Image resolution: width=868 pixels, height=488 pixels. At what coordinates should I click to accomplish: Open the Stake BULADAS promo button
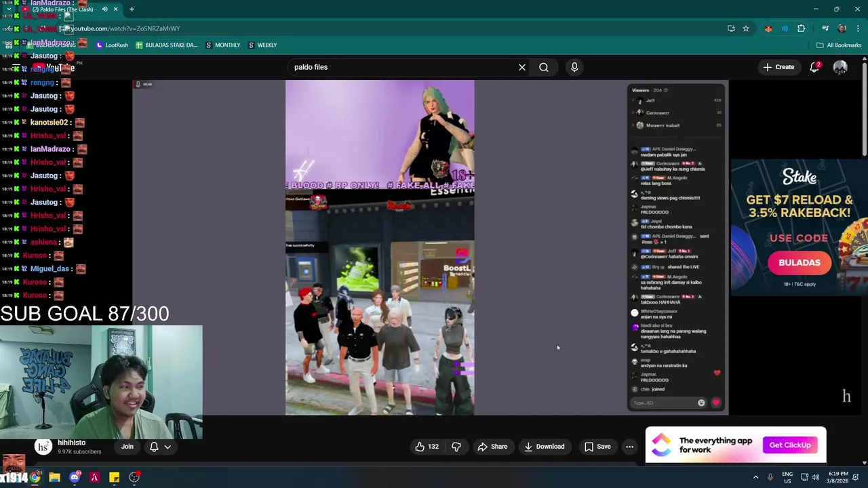800,263
